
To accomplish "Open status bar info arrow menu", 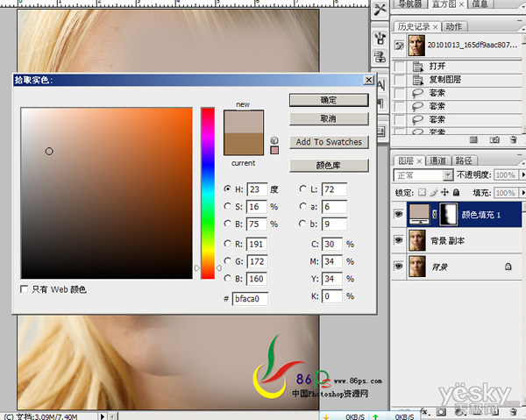I will (x=103, y=416).
